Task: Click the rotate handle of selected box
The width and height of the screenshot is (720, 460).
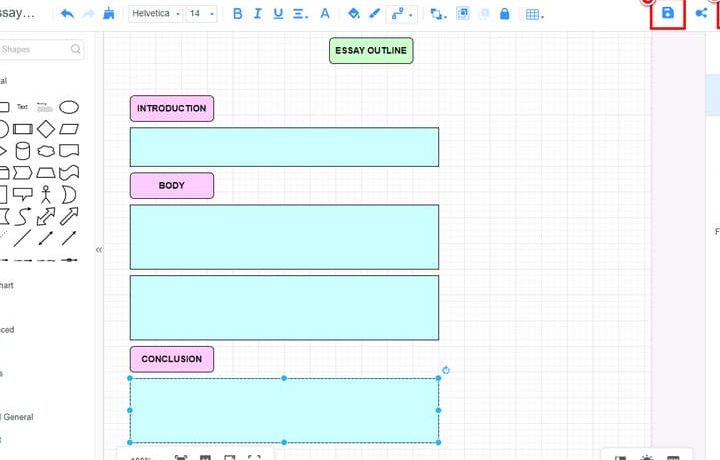Action: click(446, 370)
